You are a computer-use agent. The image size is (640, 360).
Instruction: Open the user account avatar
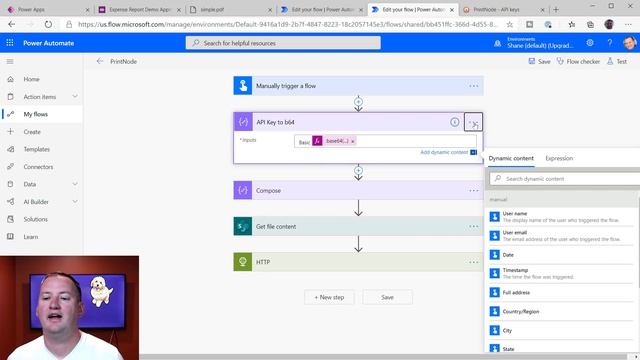pos(629,43)
